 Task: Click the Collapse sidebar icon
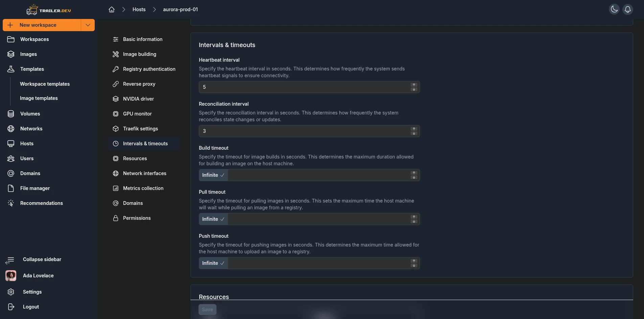click(x=10, y=260)
